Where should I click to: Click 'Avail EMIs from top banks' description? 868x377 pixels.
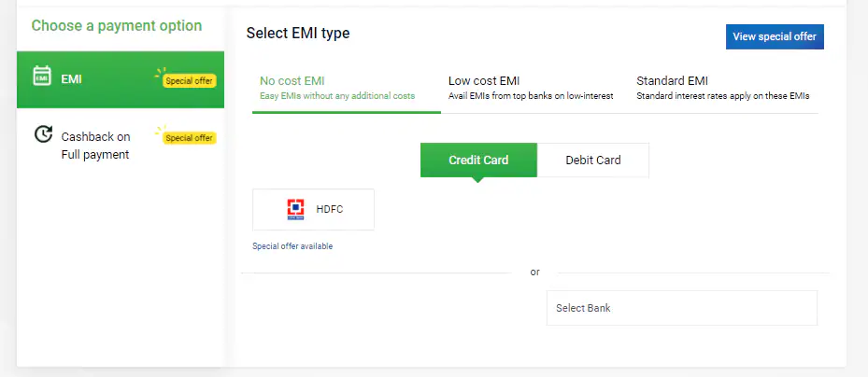pos(531,96)
